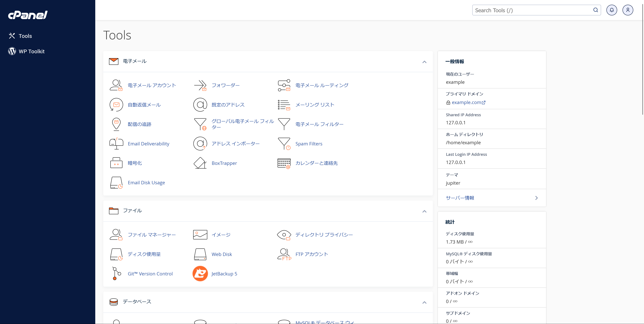Click the notification bell icon
This screenshot has width=644, height=324.
612,10
